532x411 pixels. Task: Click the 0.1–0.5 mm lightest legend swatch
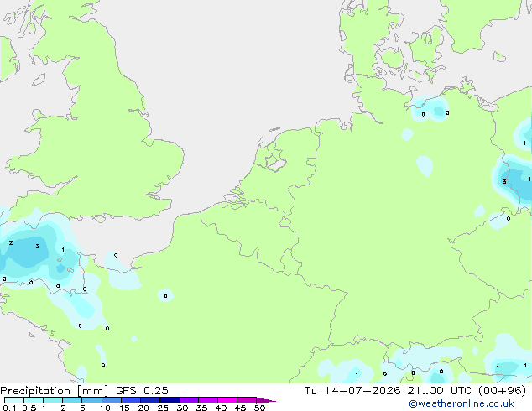click(14, 400)
